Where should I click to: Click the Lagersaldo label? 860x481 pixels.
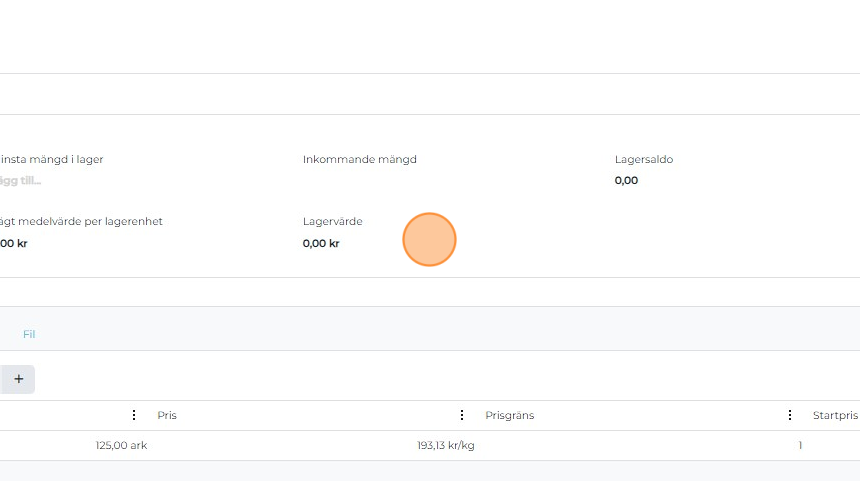click(643, 159)
